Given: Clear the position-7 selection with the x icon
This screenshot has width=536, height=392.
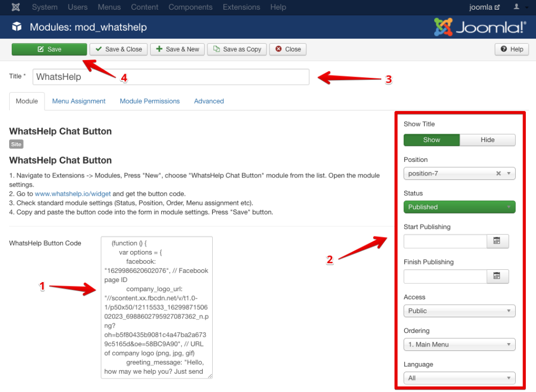Looking at the screenshot, I should tap(498, 173).
